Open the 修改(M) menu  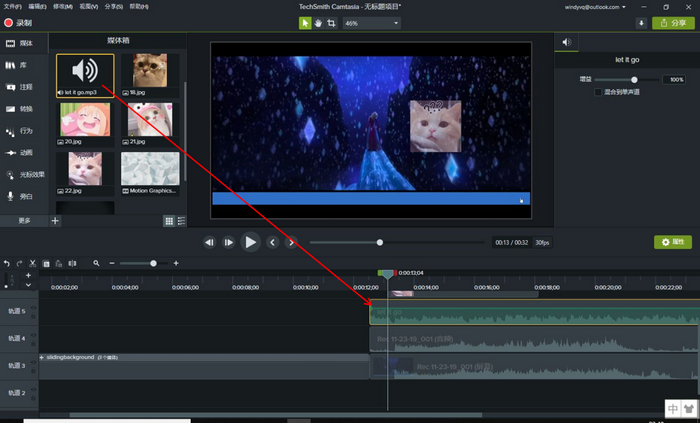point(63,7)
